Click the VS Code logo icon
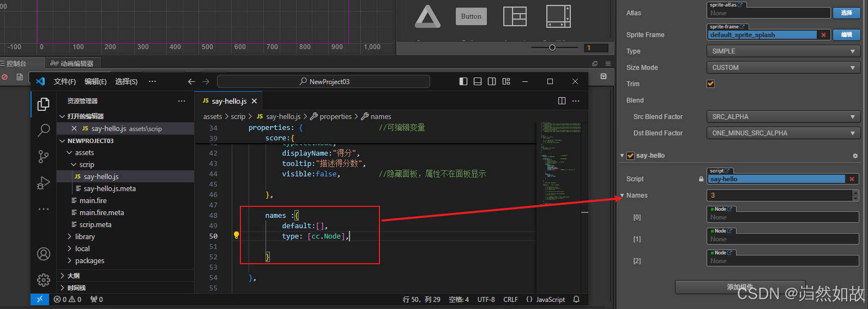The height and width of the screenshot is (309, 868). pyautogui.click(x=40, y=81)
